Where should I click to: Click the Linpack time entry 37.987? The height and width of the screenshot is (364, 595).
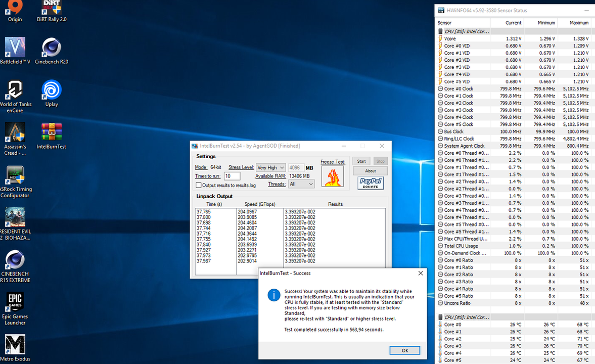pos(203,261)
